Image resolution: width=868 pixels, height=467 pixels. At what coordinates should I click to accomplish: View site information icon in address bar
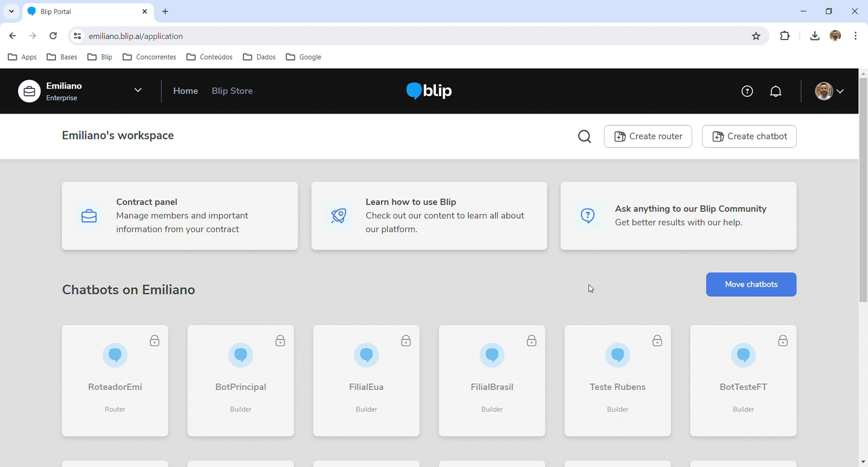pos(78,36)
